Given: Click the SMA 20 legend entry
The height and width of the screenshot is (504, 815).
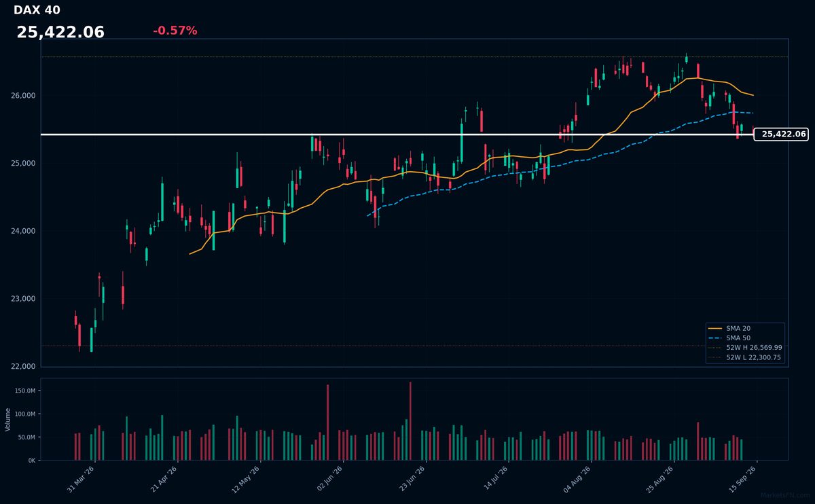Looking at the screenshot, I should pos(738,328).
